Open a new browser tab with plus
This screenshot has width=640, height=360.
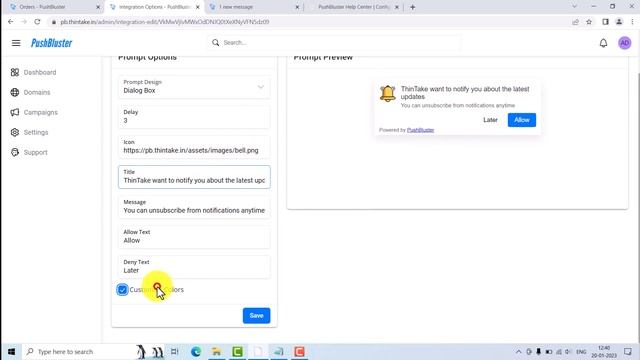413,7
